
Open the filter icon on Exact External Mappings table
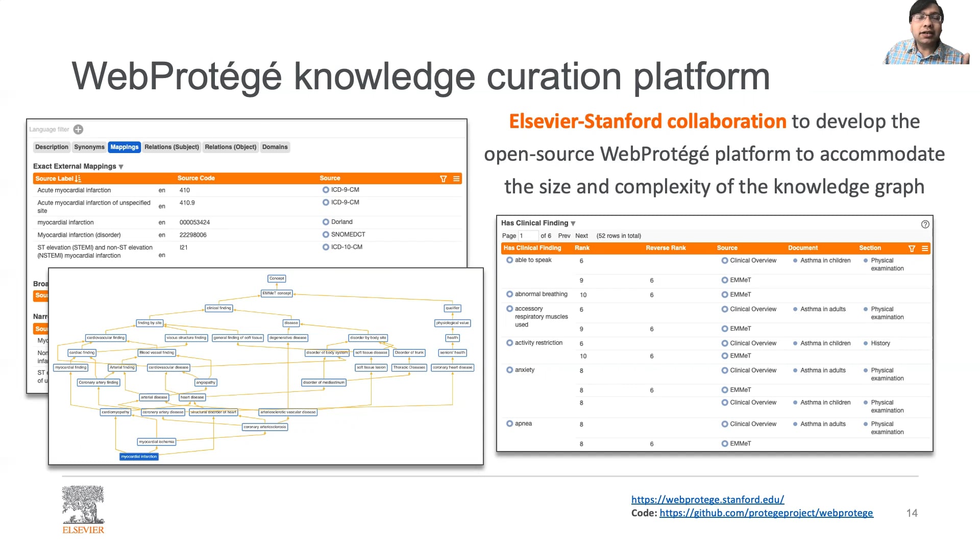point(443,179)
